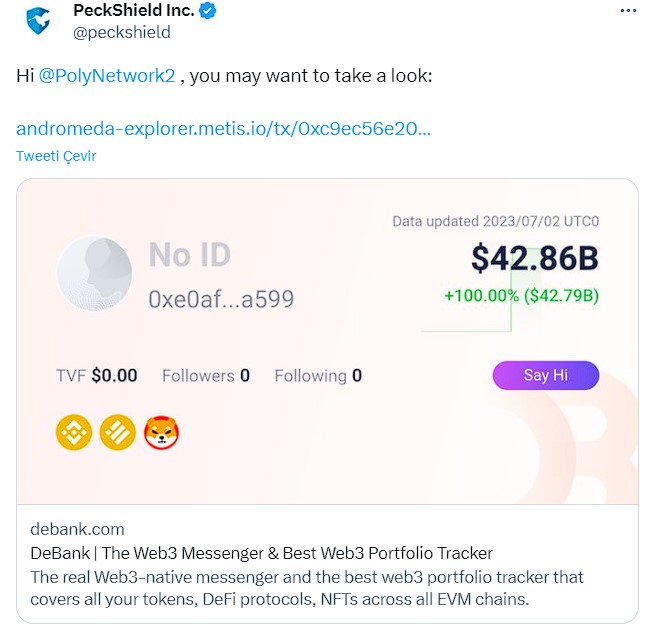Click the Say Hi button
This screenshot has width=649, height=630.
[x=545, y=375]
